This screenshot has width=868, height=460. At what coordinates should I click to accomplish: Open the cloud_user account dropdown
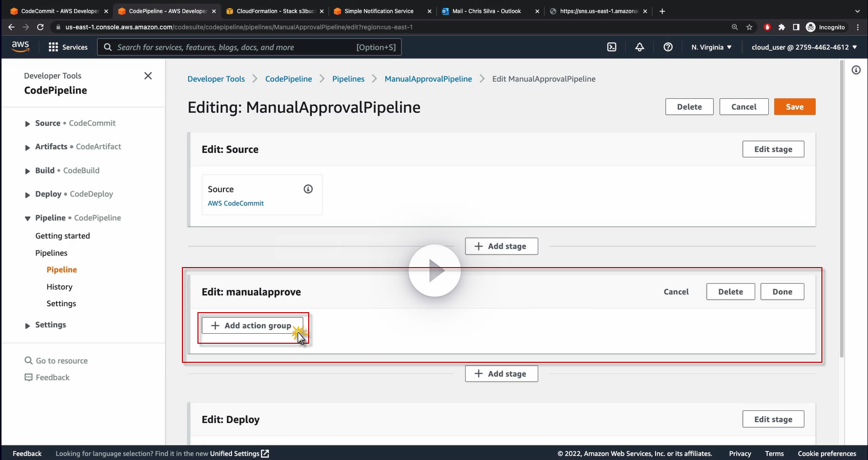[804, 47]
